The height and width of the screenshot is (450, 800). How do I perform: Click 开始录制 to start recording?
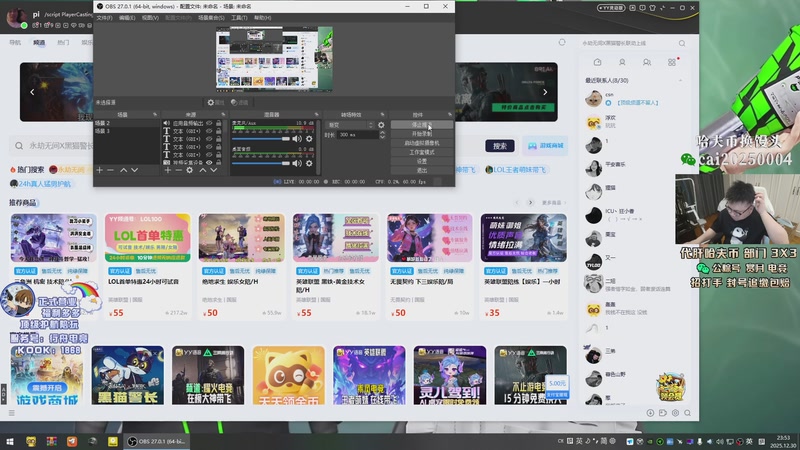pos(422,134)
